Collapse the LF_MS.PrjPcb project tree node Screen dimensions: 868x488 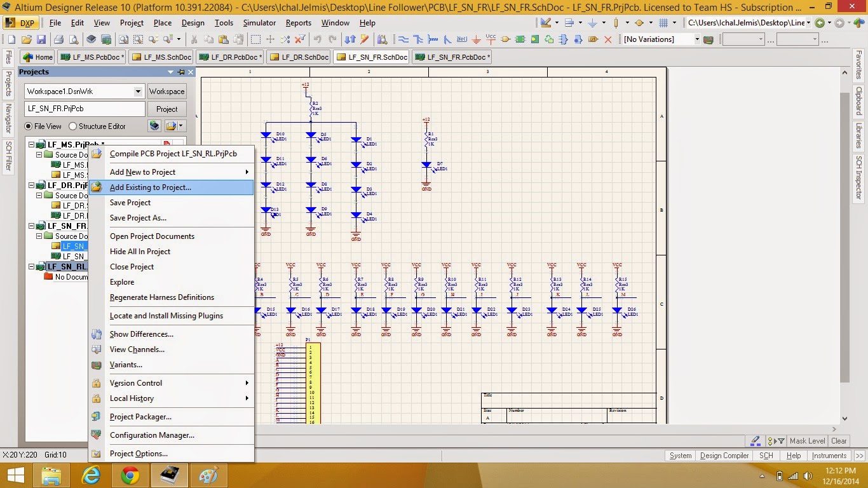[x=31, y=145]
